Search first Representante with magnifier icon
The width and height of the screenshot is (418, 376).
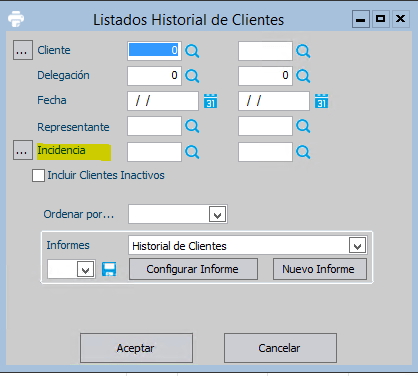pos(192,126)
